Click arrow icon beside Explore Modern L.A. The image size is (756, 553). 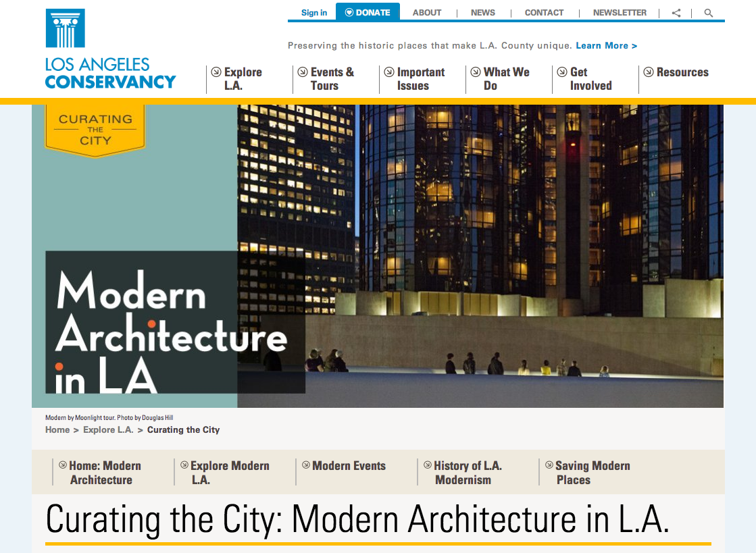point(184,465)
